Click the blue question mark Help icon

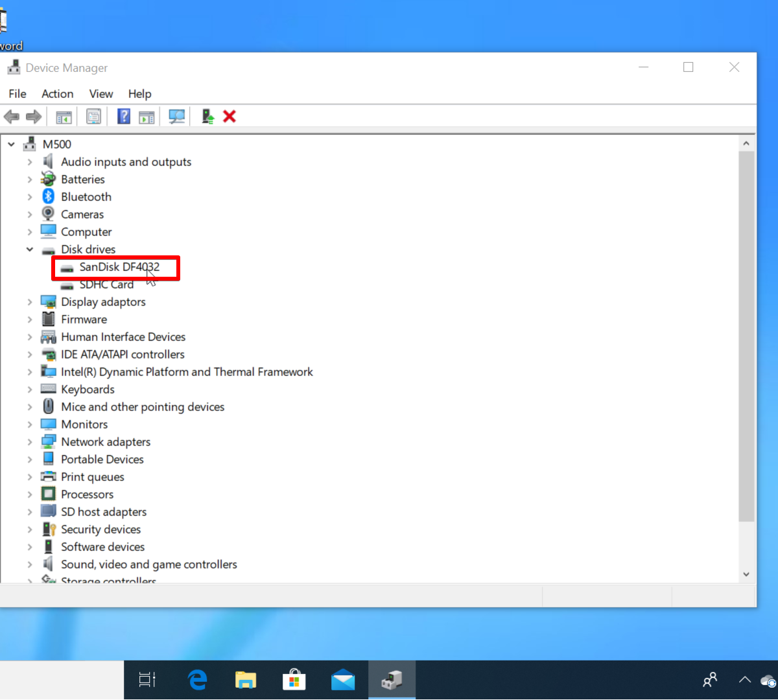coord(124,117)
